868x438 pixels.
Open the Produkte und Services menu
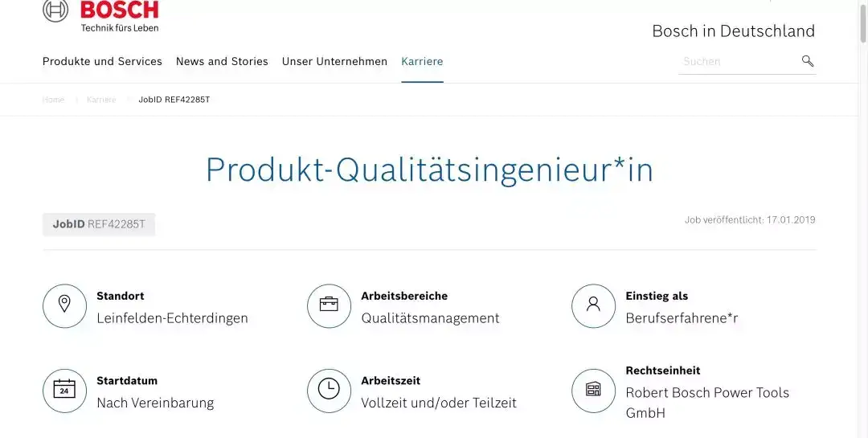102,61
